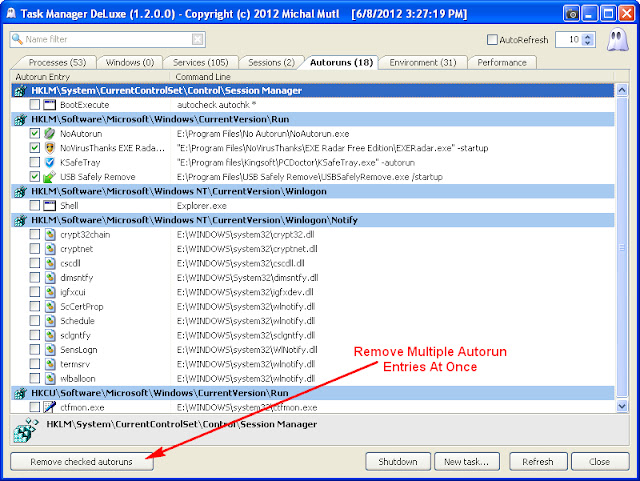The width and height of the screenshot is (640, 481).
Task: Select the HKLM CurrentVersion\Run group header
Action: coord(313,119)
